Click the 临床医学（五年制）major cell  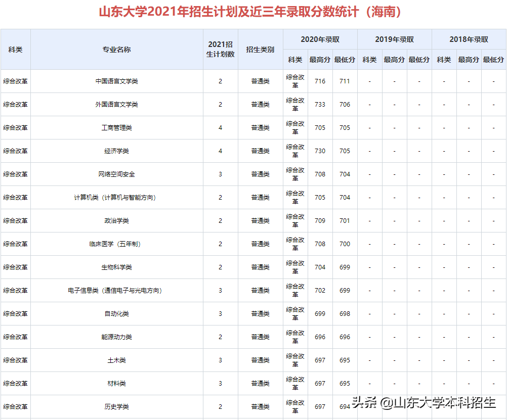pyautogui.click(x=116, y=244)
